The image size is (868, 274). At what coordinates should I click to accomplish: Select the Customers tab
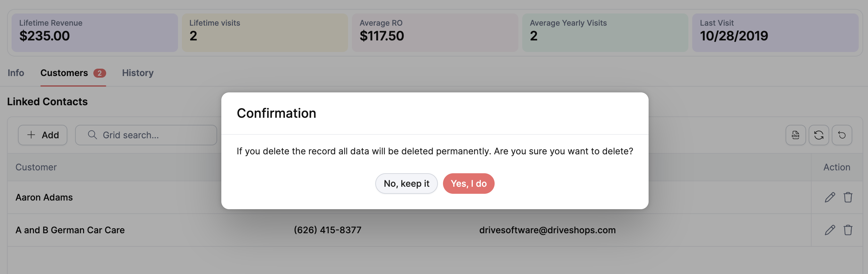[x=73, y=73]
